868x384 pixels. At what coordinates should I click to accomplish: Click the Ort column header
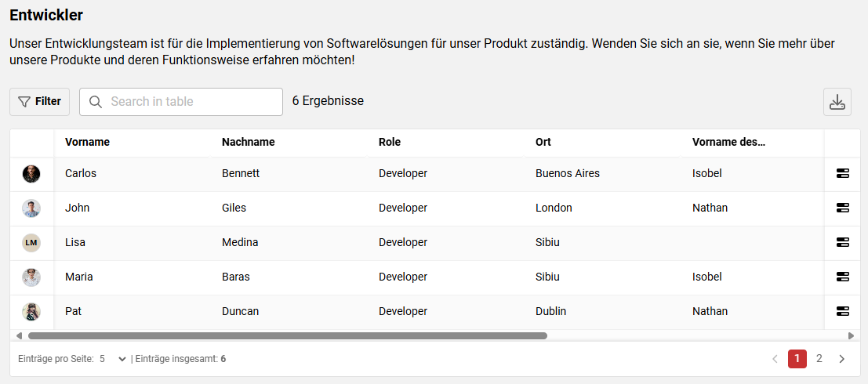(543, 142)
